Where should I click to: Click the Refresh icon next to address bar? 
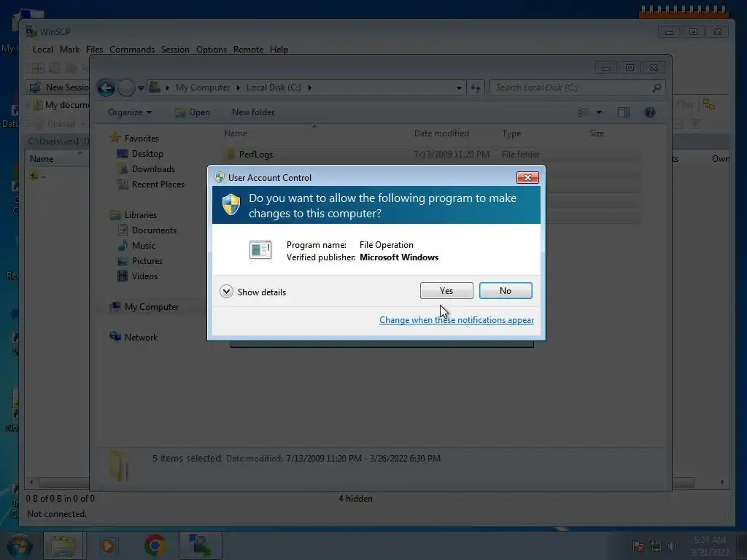point(476,88)
